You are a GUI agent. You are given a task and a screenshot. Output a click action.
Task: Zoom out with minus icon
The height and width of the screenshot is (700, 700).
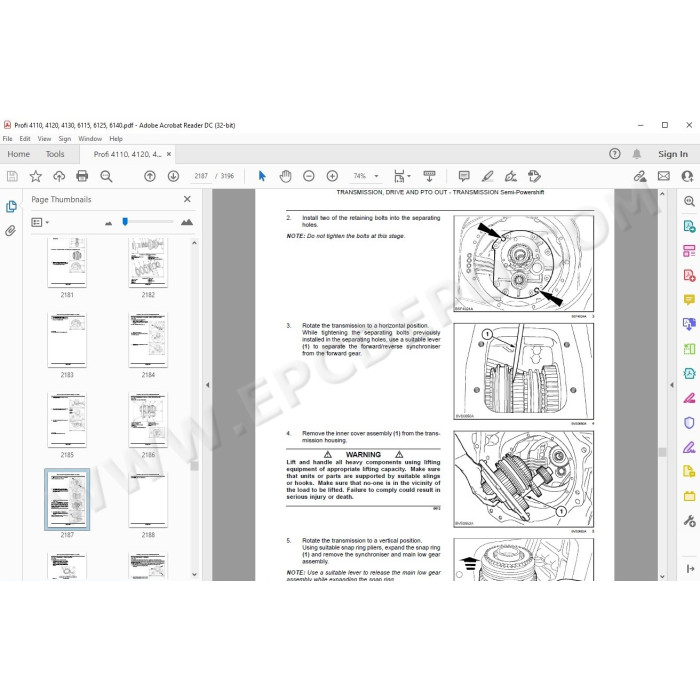tap(308, 176)
